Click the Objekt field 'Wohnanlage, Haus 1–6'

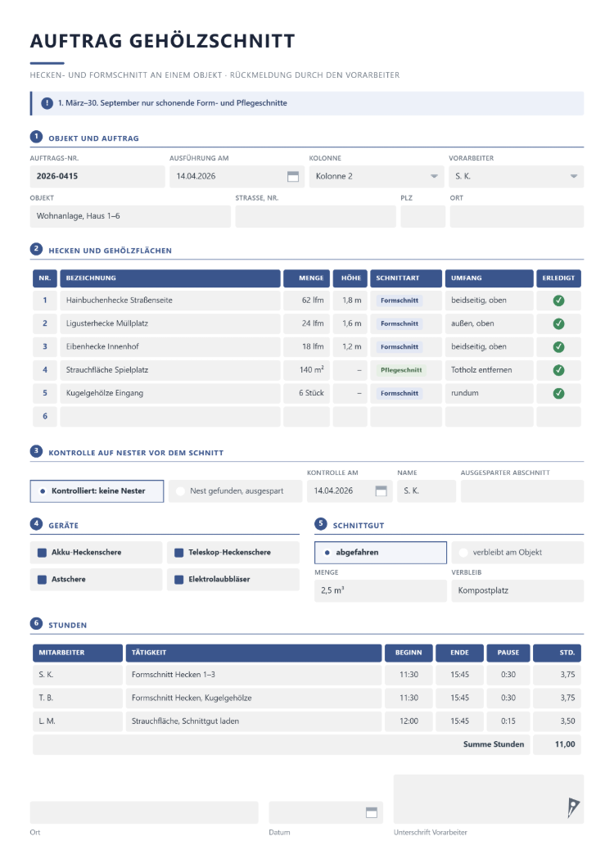pyautogui.click(x=130, y=216)
